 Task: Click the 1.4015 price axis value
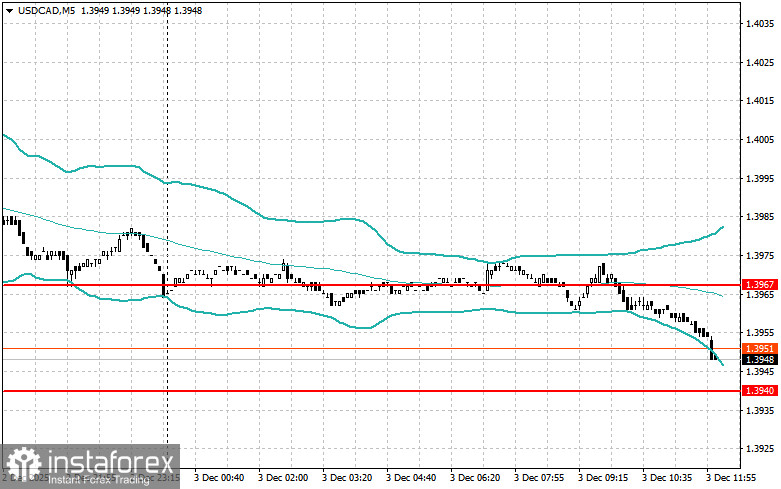[x=760, y=101]
